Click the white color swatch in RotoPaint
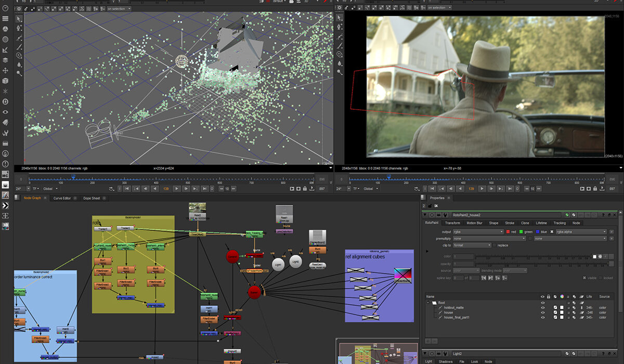The image size is (624, 364). [595, 256]
